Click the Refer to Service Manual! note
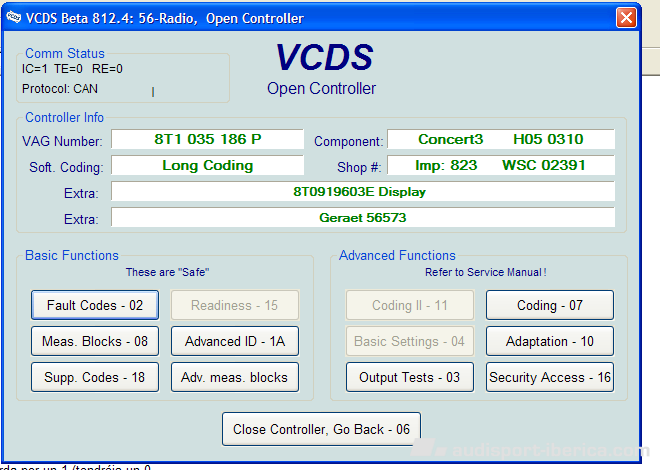Viewport: 660px width, 470px height. [x=486, y=272]
